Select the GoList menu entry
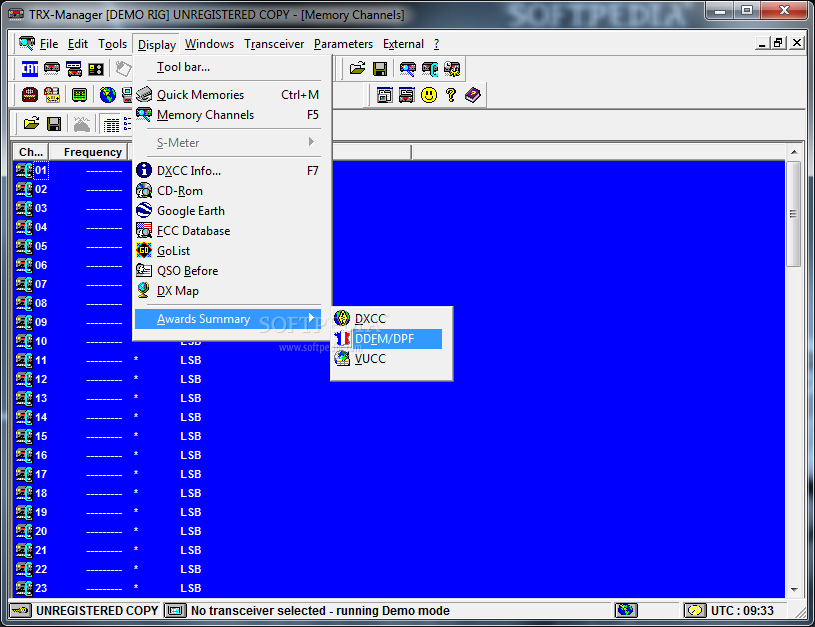The width and height of the screenshot is (815, 627). click(228, 251)
